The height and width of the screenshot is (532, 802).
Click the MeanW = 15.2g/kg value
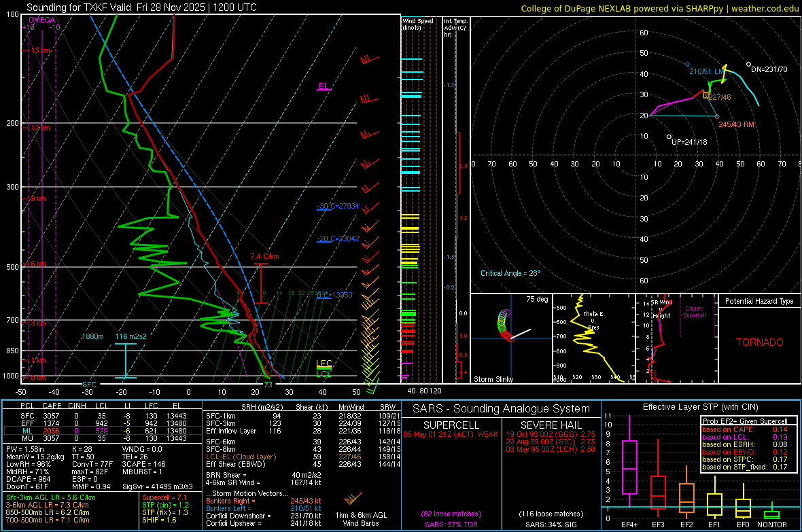coord(35,457)
